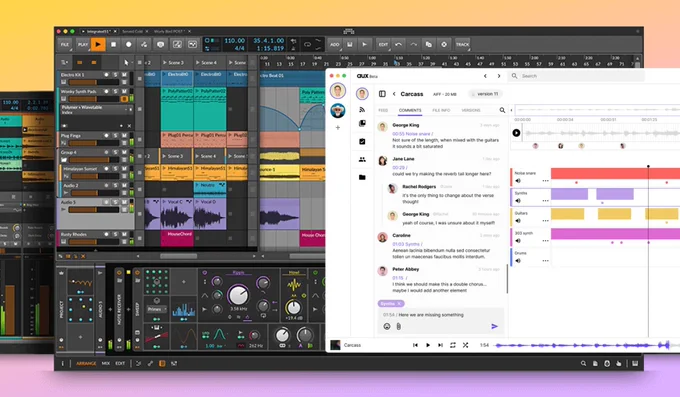
Task: Open the version 11 dropdown
Action: (485, 94)
